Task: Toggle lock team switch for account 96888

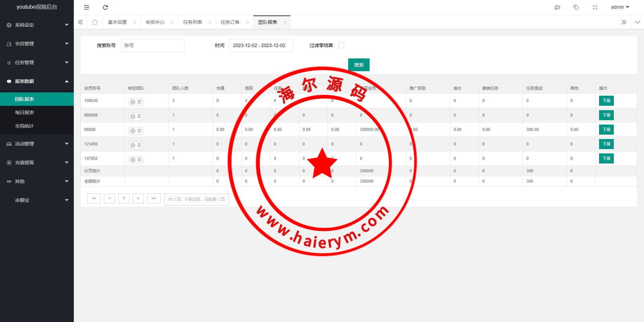Action: [x=136, y=131]
